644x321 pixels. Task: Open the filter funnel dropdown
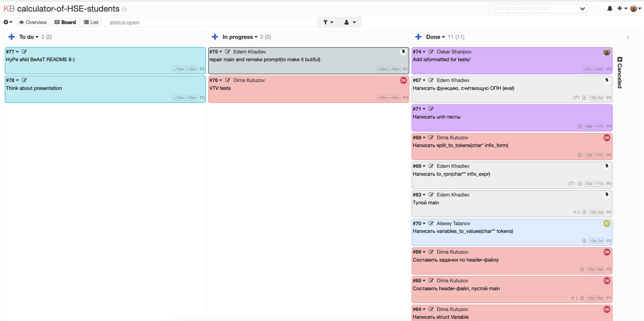(x=328, y=22)
